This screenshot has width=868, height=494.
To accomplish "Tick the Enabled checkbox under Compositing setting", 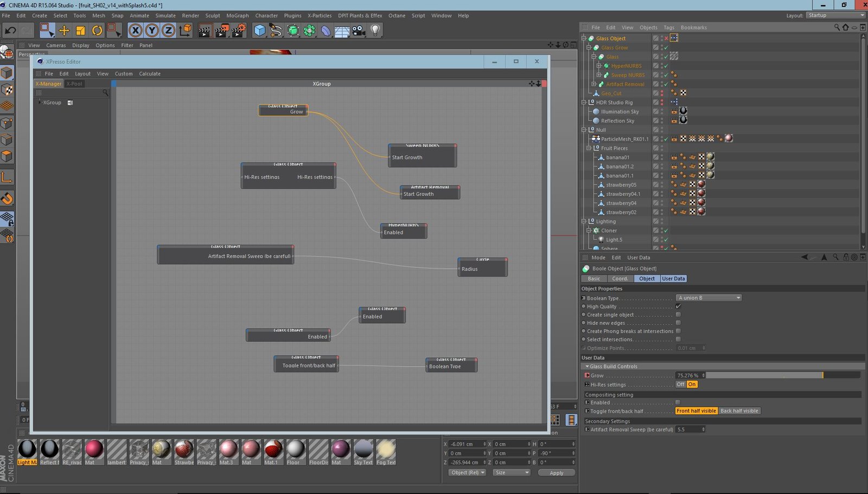I will coord(678,402).
